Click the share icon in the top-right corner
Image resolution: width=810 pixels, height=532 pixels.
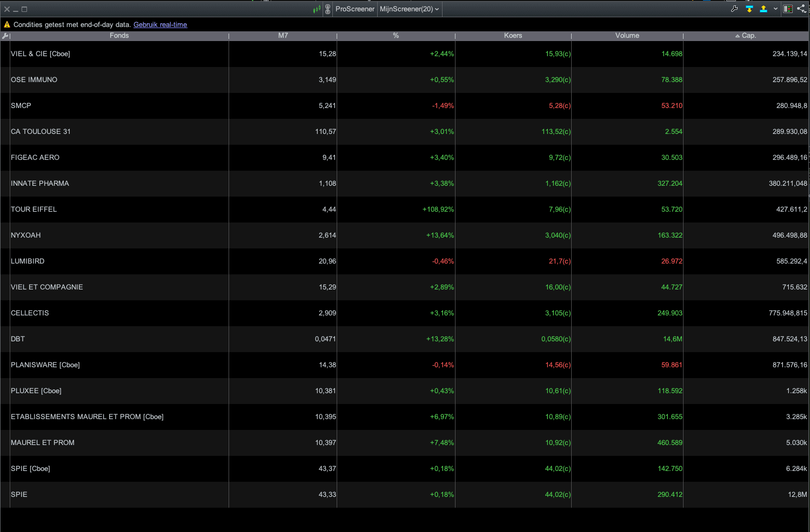[801, 9]
